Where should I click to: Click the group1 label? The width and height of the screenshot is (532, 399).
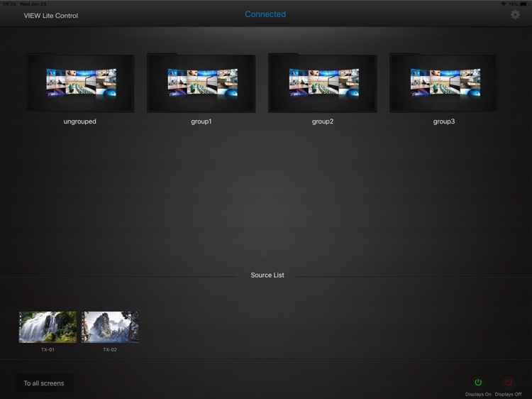pyautogui.click(x=201, y=121)
